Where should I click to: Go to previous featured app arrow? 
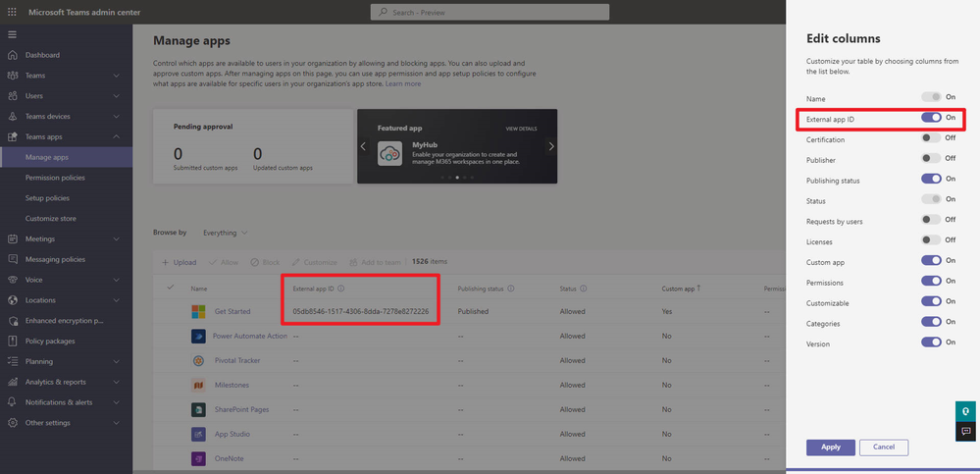click(363, 146)
